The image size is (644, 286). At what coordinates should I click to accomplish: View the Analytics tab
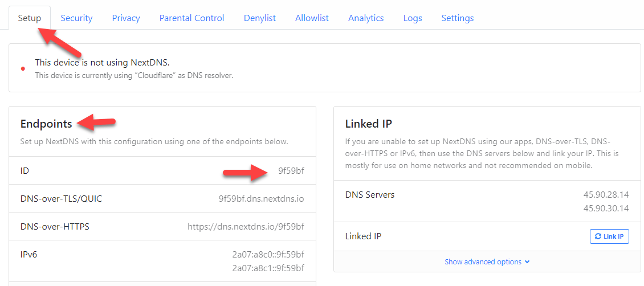pos(365,18)
